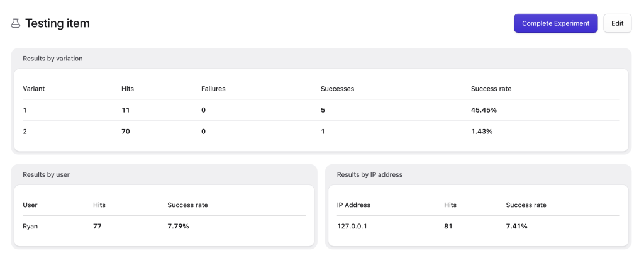The image size is (644, 275).
Task: Click the beaker icon beside Testing item
Action: coord(16,23)
